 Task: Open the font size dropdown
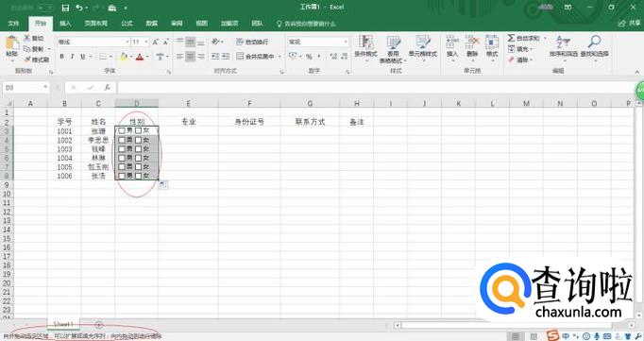pyautogui.click(x=146, y=42)
